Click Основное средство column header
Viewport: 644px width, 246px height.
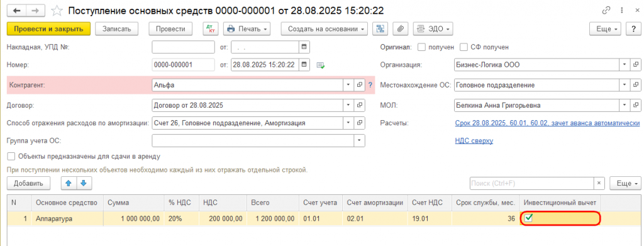click(x=68, y=203)
